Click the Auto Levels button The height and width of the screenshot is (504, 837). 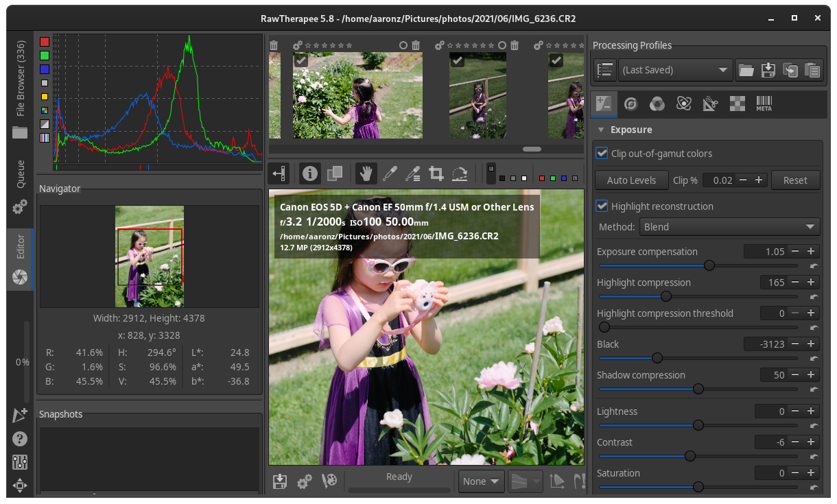(631, 180)
